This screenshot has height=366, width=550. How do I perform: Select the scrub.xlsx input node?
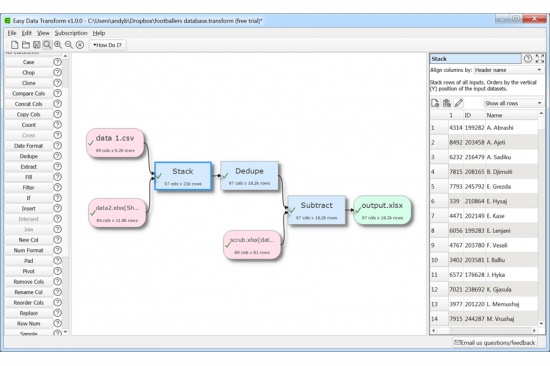[x=252, y=245]
